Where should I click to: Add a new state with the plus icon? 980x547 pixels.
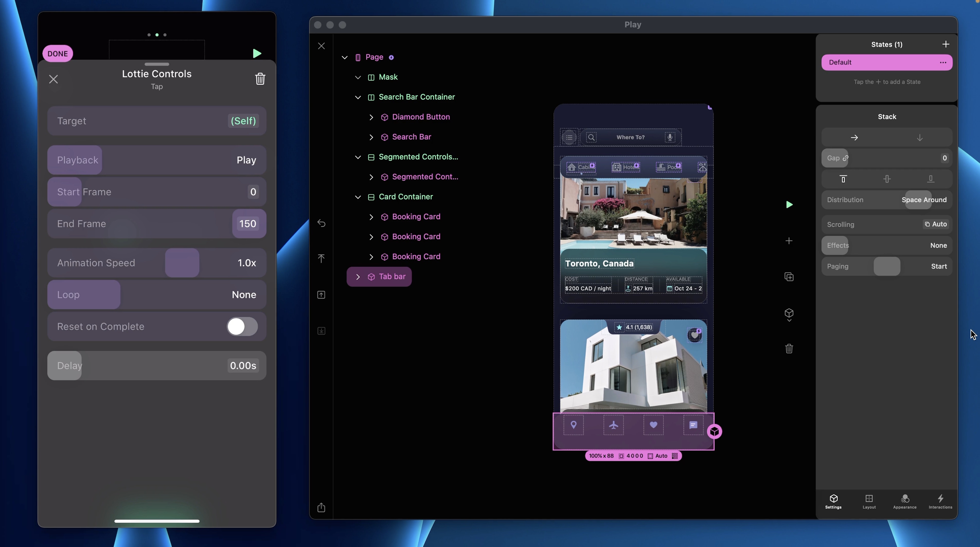pos(946,44)
